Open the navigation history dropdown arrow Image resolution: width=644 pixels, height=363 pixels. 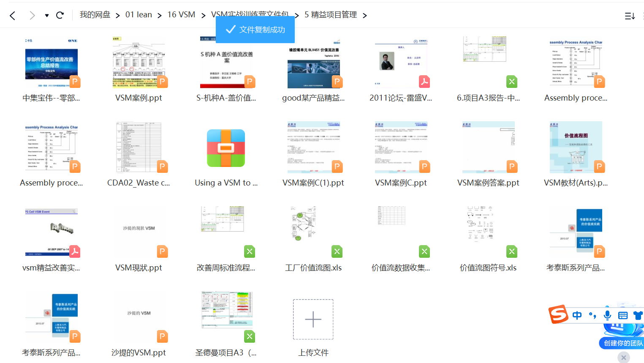47,16
